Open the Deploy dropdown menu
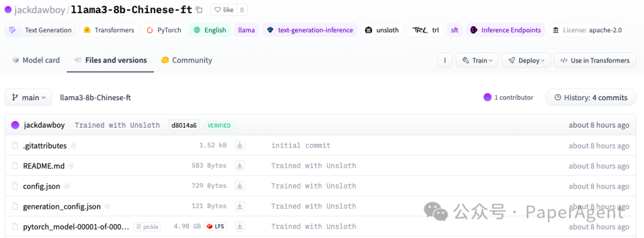The width and height of the screenshot is (644, 238). click(526, 60)
